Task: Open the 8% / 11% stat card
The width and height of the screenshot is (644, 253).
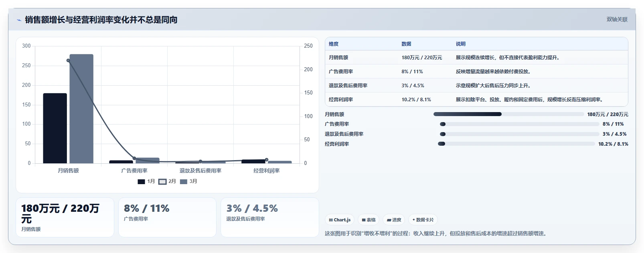Action: (167, 217)
